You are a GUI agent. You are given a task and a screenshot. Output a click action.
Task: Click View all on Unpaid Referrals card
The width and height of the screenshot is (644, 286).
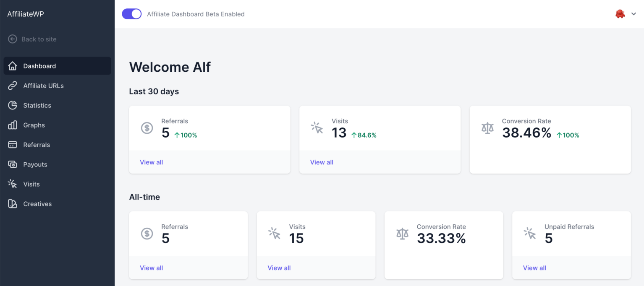(x=534, y=268)
